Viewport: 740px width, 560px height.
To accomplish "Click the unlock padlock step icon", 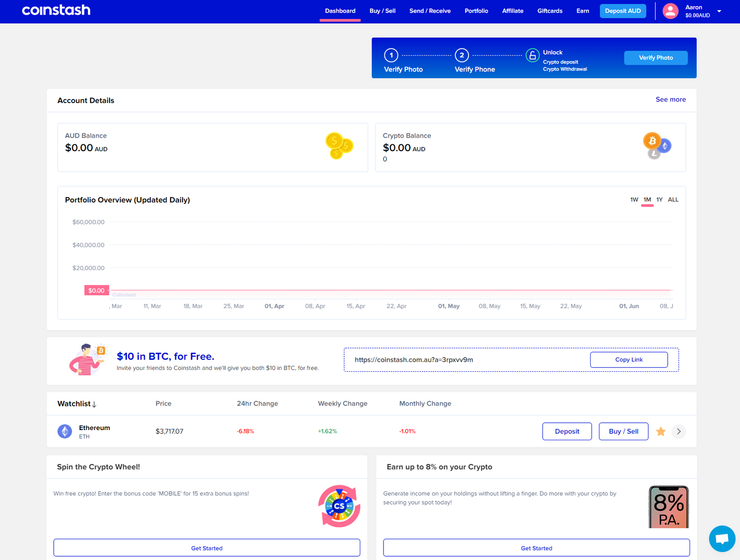I will coord(533,55).
